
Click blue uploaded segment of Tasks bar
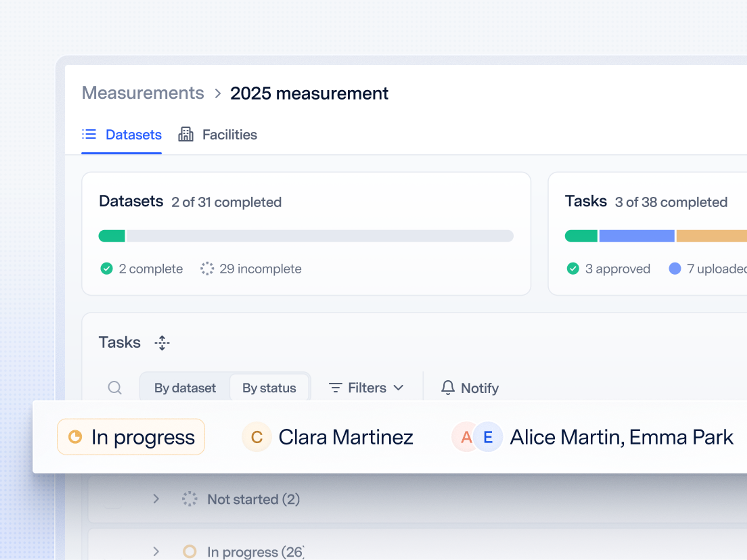tap(637, 236)
